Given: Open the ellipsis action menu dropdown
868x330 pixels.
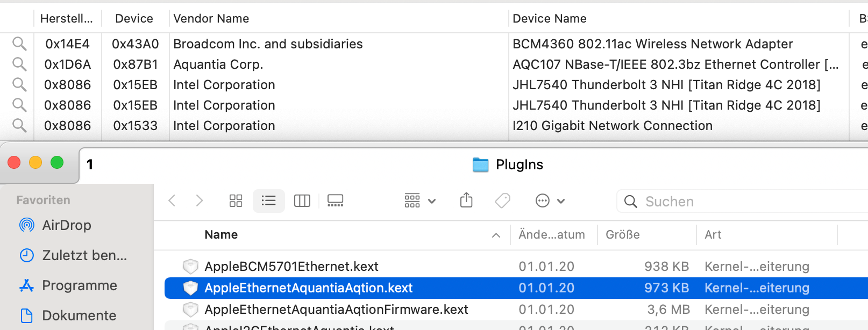Looking at the screenshot, I should pyautogui.click(x=550, y=201).
